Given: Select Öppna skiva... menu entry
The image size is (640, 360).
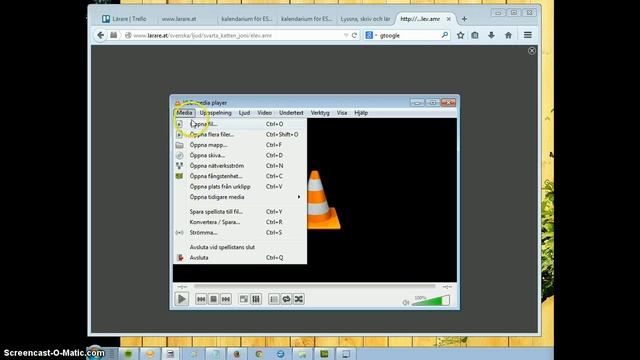Looking at the screenshot, I should tap(240, 156).
